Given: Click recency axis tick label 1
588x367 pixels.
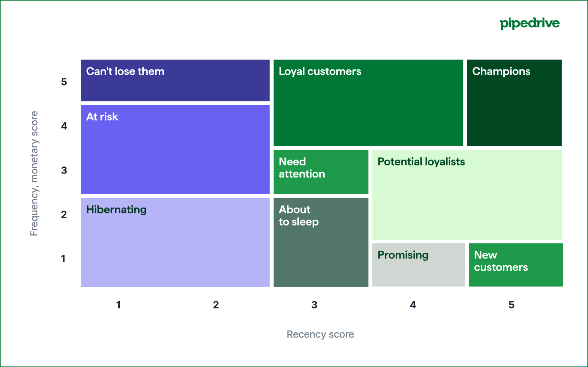Looking at the screenshot, I should tap(118, 305).
